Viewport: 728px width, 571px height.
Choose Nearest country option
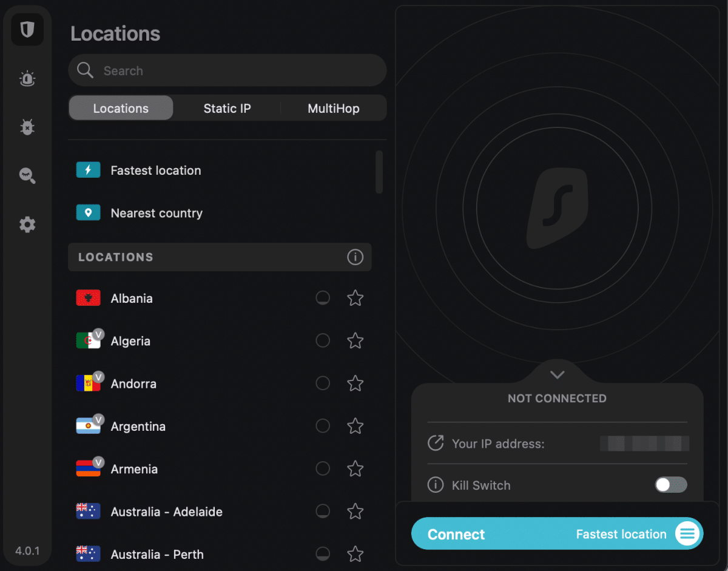[x=157, y=214]
